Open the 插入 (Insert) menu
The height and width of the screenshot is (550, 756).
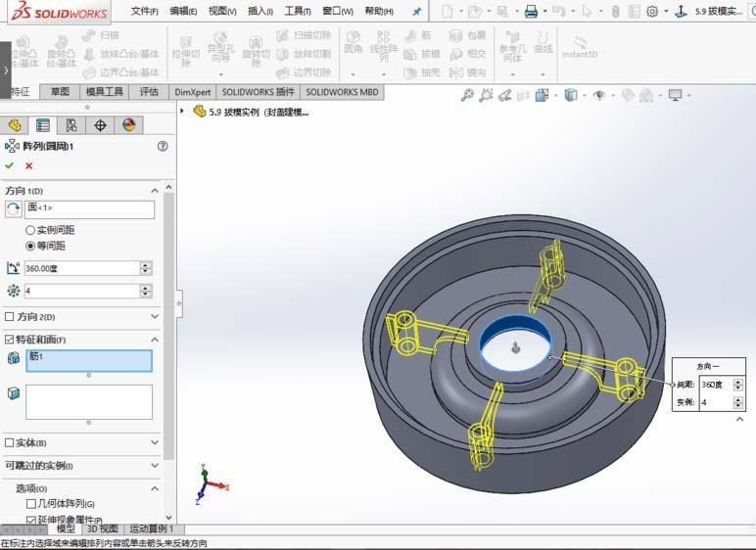click(260, 11)
